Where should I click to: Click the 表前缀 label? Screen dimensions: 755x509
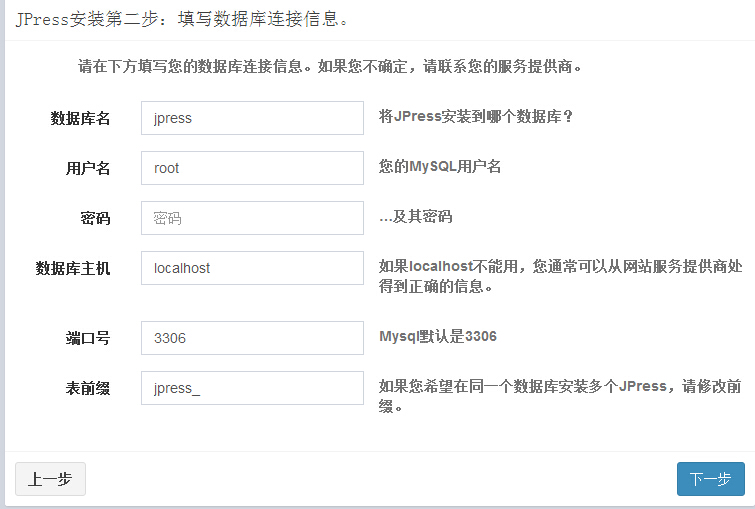point(88,388)
